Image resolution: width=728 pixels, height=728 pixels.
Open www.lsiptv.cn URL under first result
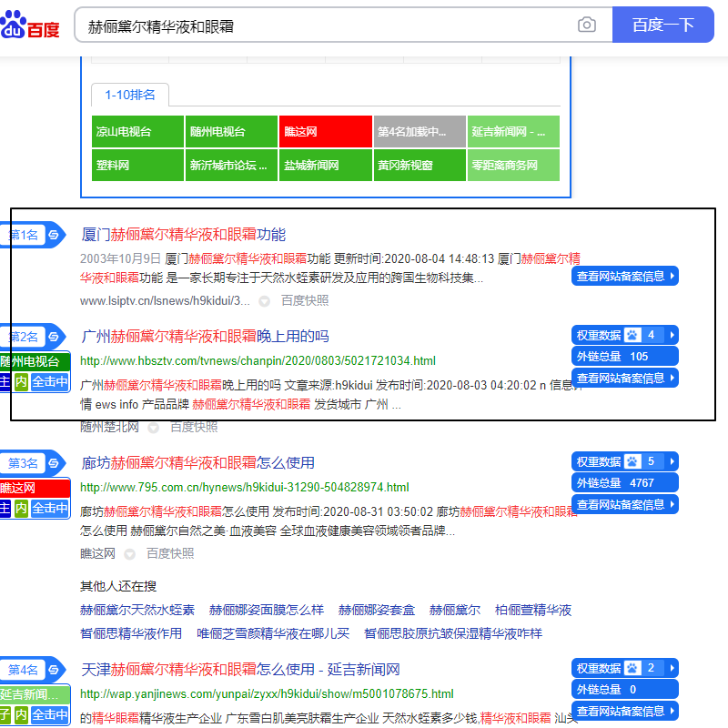(165, 301)
